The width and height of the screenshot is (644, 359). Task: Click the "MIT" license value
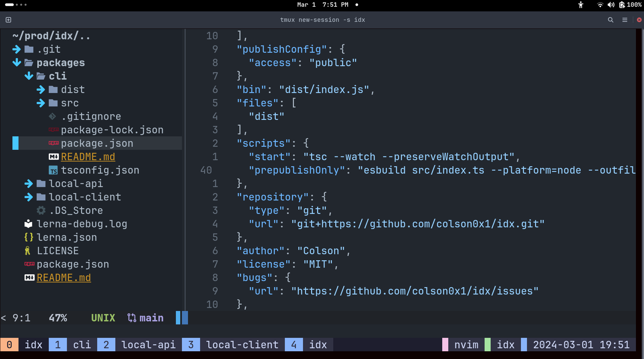[x=318, y=264]
